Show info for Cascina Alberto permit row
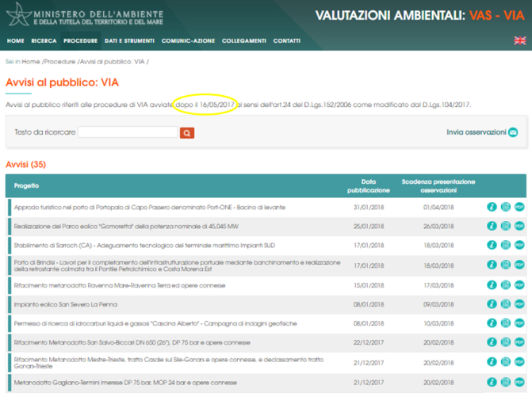Screen dimensions: 532x393 (x=492, y=323)
